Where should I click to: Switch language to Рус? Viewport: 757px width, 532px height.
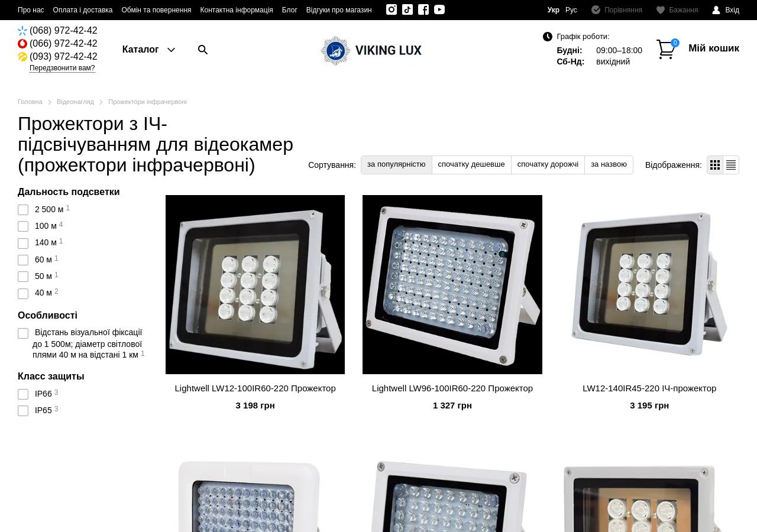coord(571,10)
